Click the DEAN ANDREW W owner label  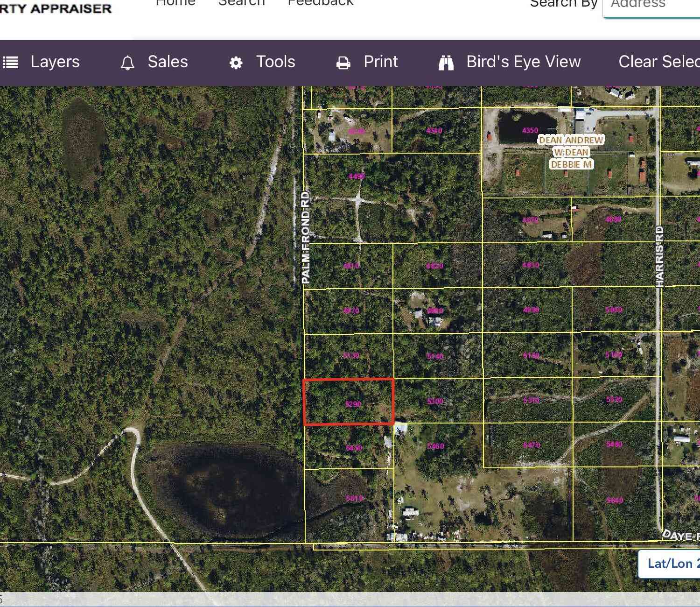[571, 152]
